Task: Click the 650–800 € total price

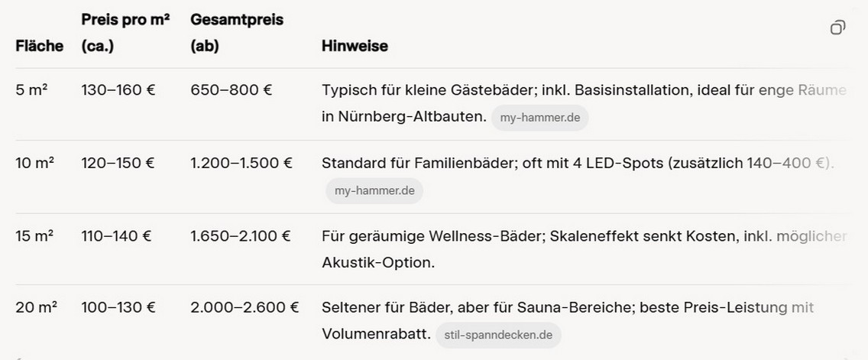Action: click(232, 90)
